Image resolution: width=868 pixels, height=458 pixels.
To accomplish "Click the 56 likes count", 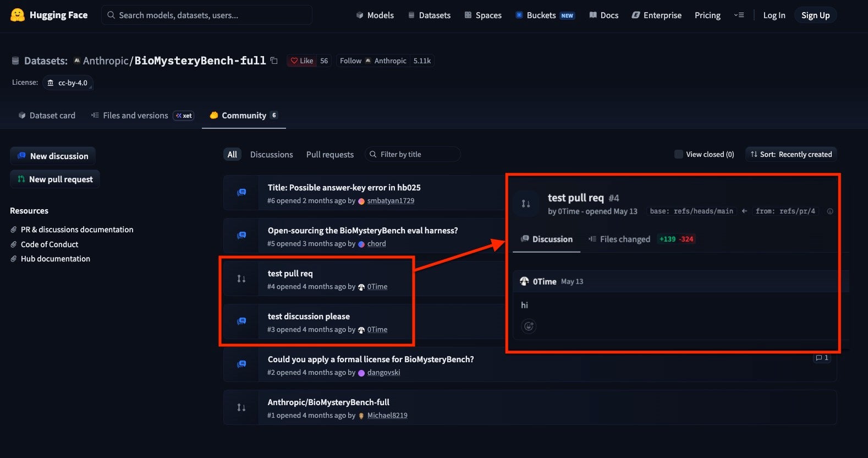I will click(324, 61).
